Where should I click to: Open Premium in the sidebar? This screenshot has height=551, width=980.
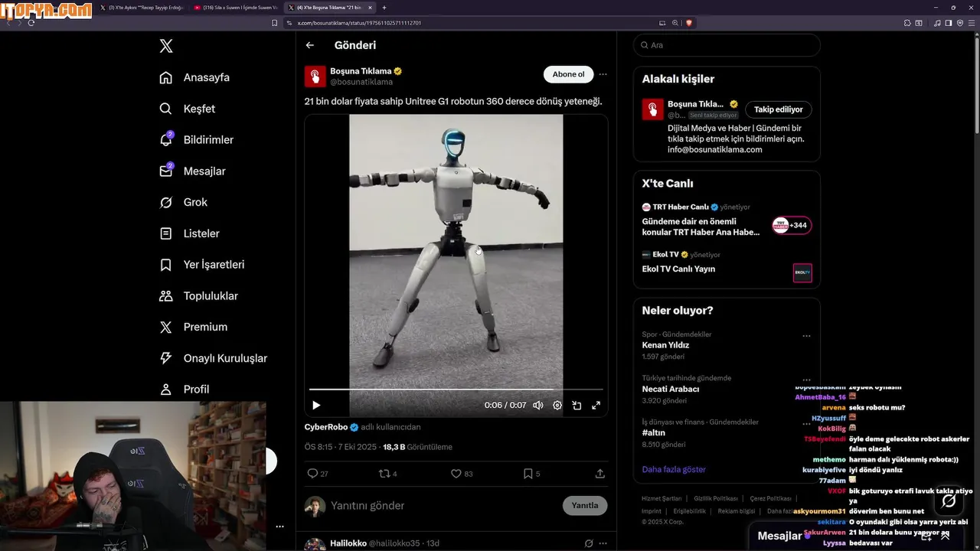click(193, 327)
